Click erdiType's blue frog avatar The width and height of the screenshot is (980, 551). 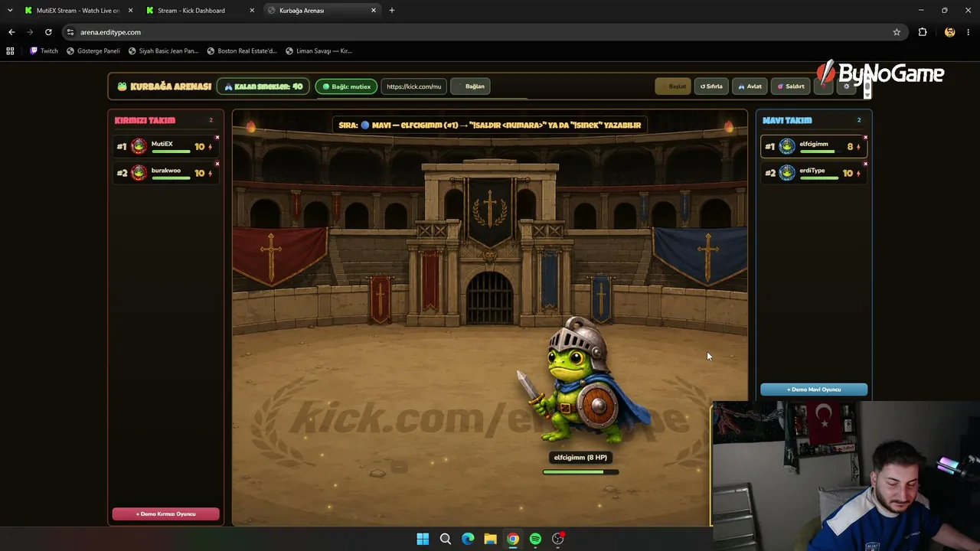[x=786, y=173]
